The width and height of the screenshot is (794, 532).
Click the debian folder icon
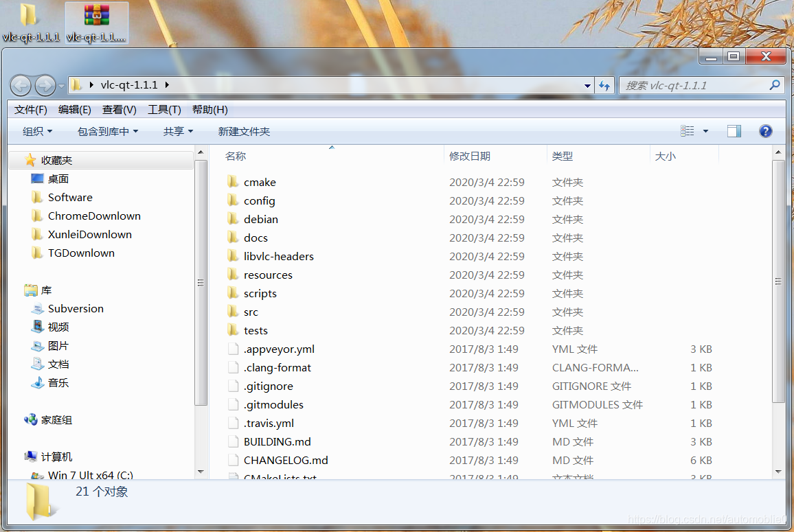[x=233, y=219]
